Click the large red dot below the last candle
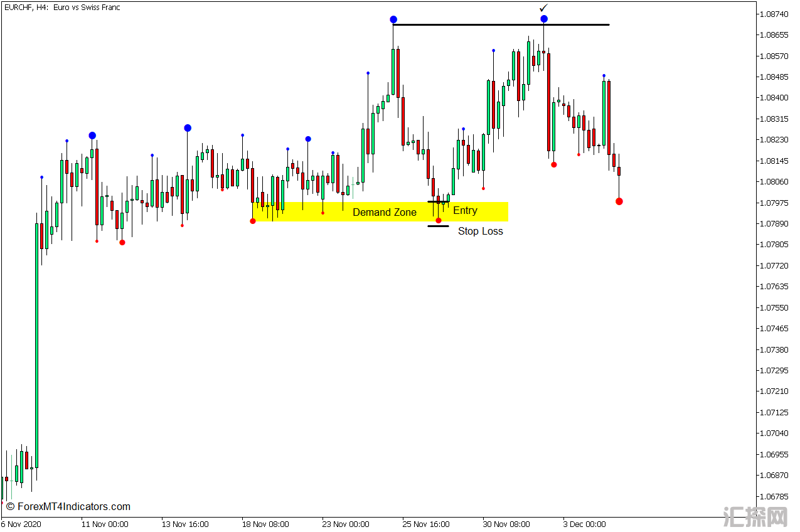This screenshot has width=800, height=532. tap(619, 201)
